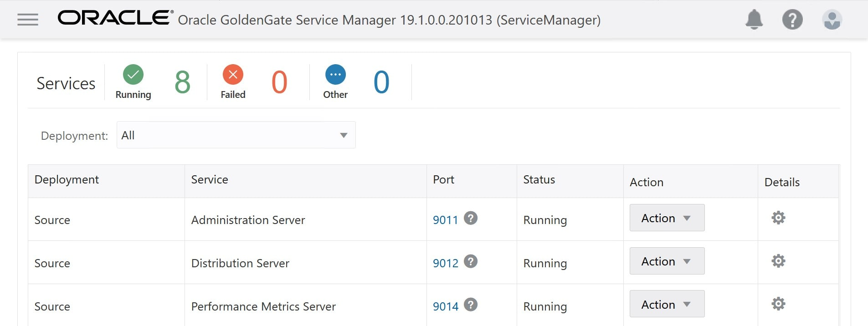Click the notifications bell icon
868x326 pixels.
754,20
